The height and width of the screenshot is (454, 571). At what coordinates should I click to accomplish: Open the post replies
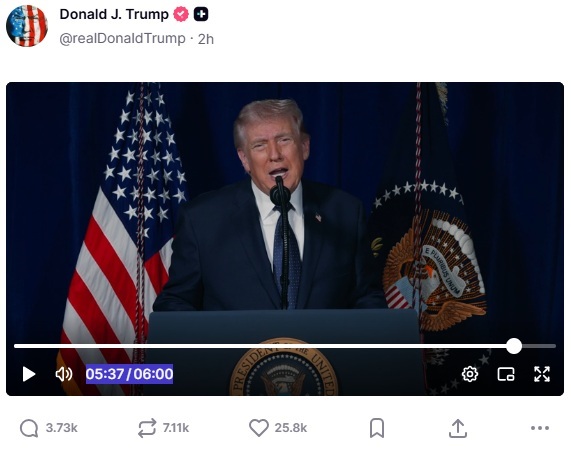(x=48, y=428)
